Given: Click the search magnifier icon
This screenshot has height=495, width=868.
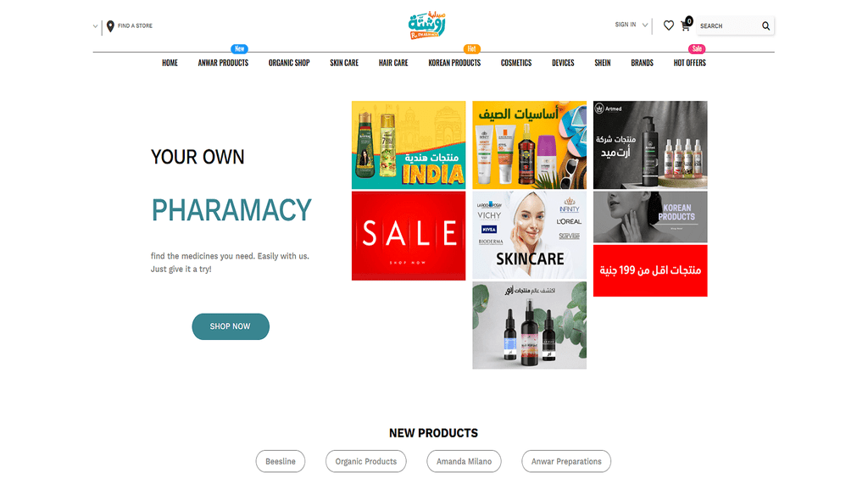Looking at the screenshot, I should 765,26.
